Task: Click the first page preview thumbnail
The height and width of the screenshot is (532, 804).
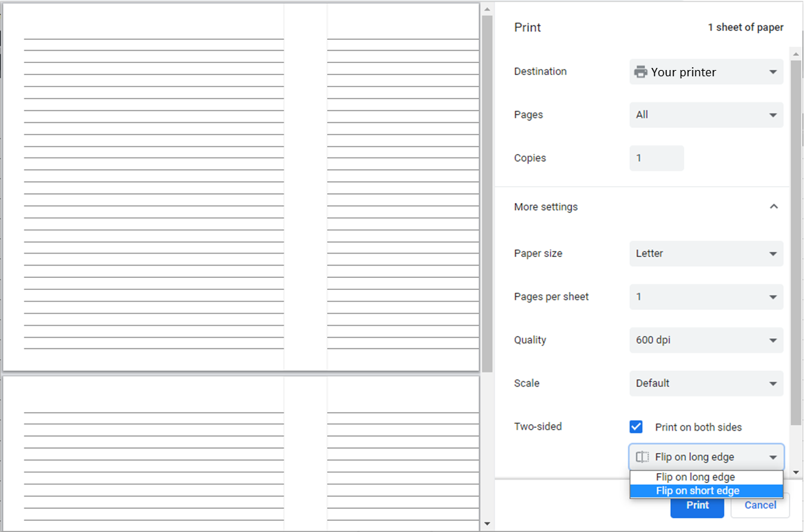Action: pyautogui.click(x=241, y=187)
